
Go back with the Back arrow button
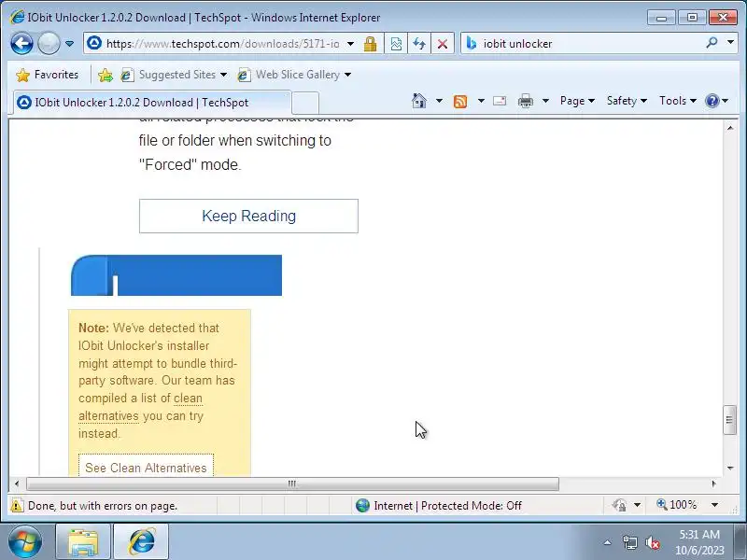[21, 44]
